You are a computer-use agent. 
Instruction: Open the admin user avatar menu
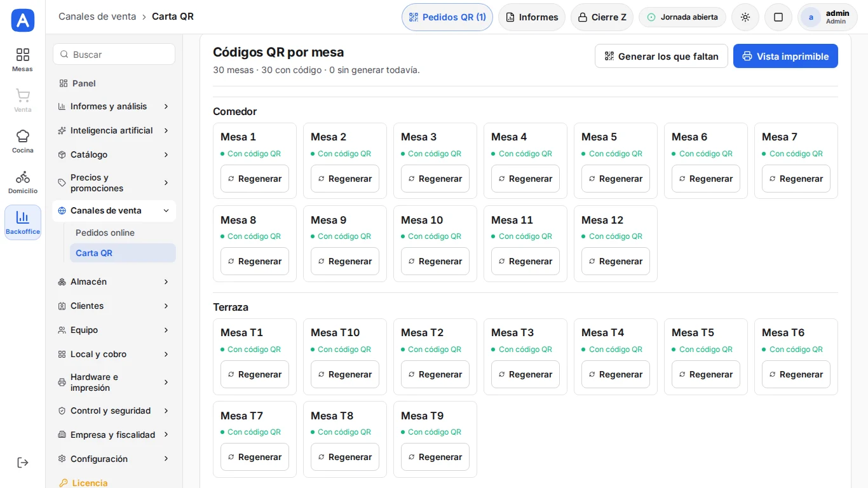827,17
